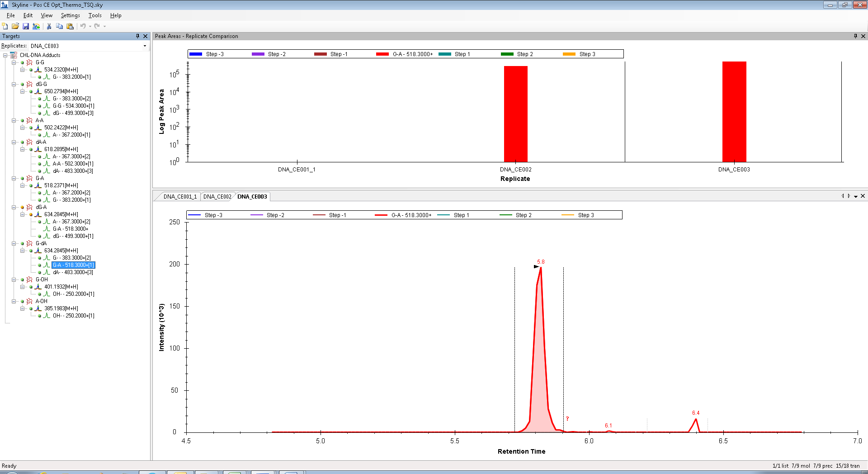Screen dimensions: 868x474
Task: Save the document with floppy disk icon
Action: [26, 26]
